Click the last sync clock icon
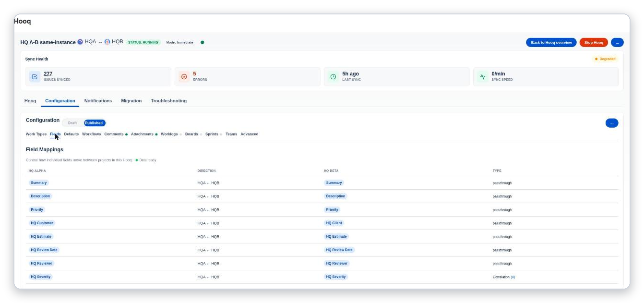This screenshot has height=303, width=644. point(333,76)
